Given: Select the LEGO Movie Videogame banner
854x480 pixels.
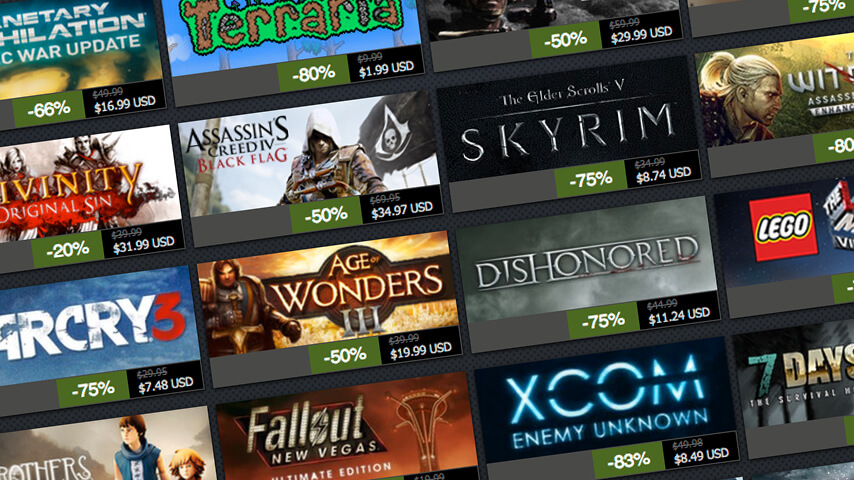Looking at the screenshot, I should pos(785,232).
